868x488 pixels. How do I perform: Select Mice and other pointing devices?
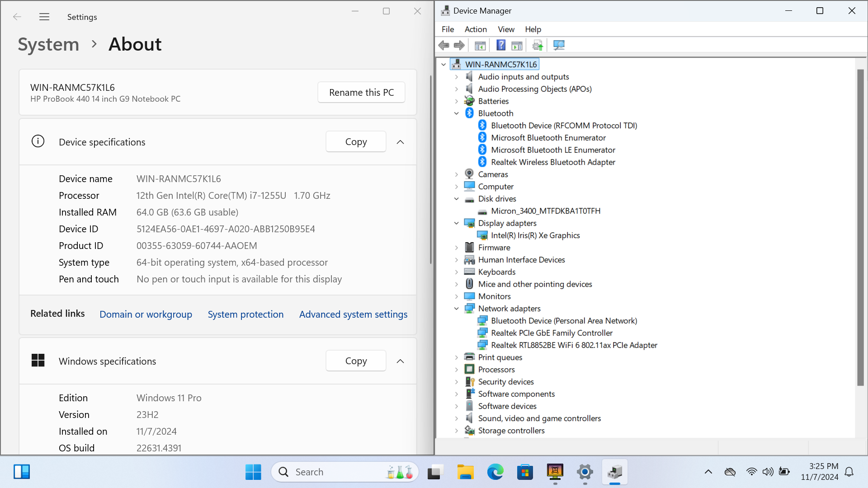tap(535, 284)
